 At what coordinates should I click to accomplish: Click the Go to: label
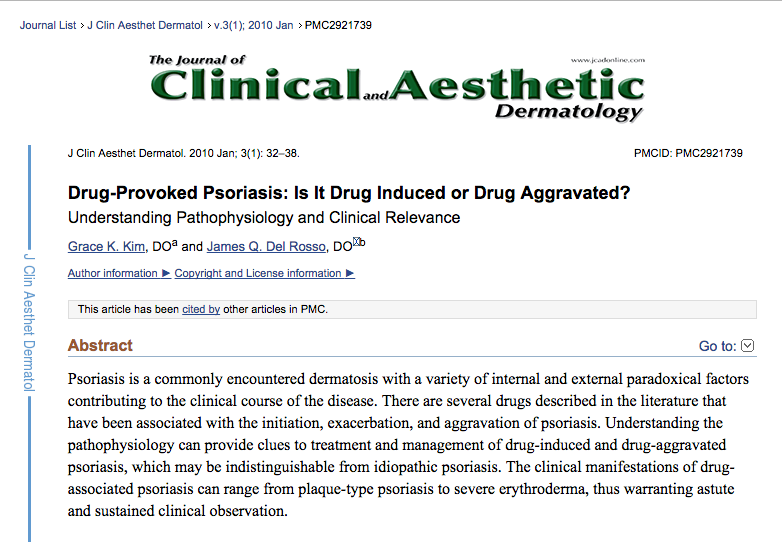tap(717, 346)
